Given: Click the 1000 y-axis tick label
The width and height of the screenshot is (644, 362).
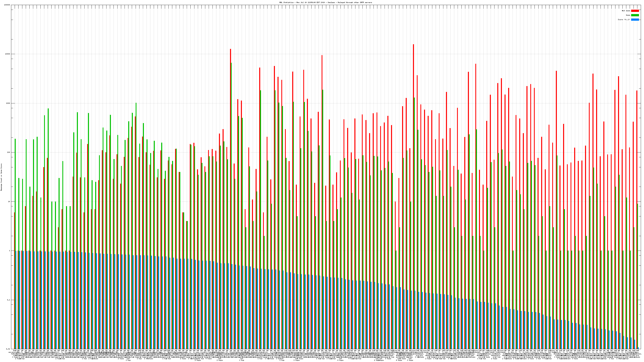Looking at the screenshot, I should (8, 103).
